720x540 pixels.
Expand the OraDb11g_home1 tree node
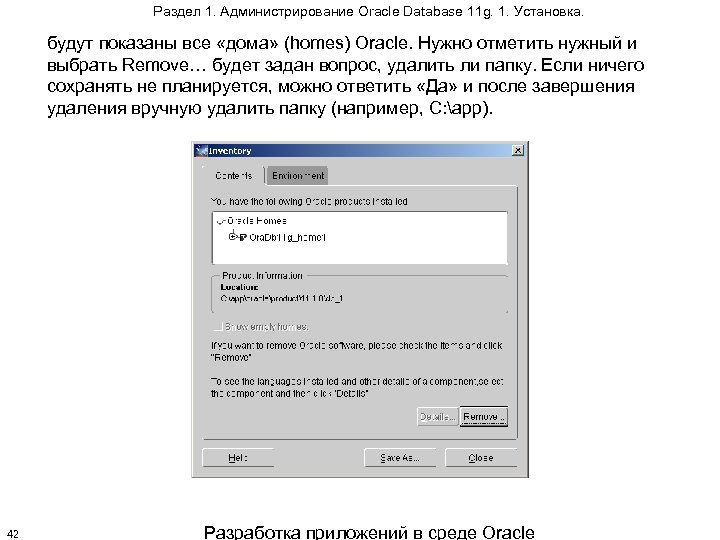tap(232, 237)
